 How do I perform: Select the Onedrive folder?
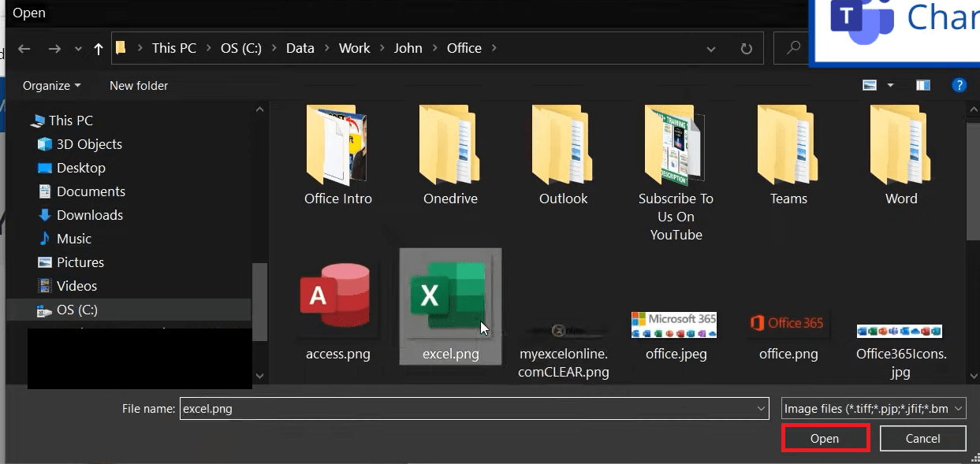[x=450, y=156]
